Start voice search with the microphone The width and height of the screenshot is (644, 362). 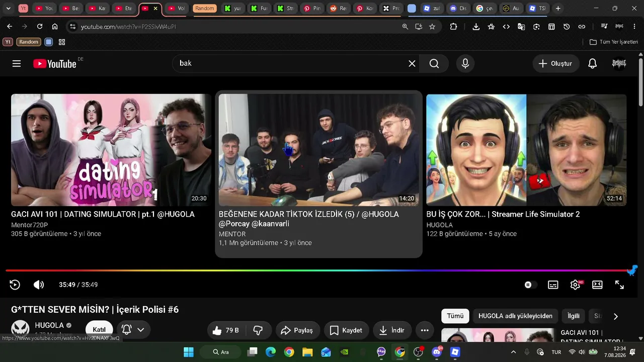point(465,63)
